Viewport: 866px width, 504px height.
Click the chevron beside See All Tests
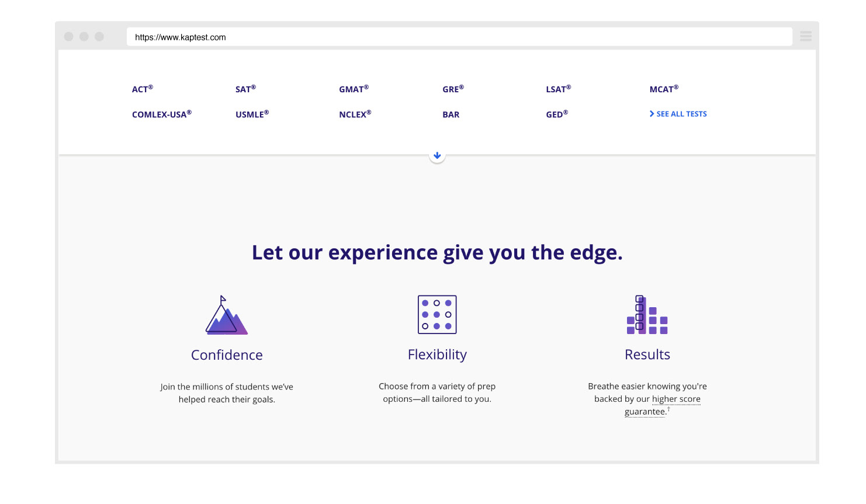tap(652, 114)
